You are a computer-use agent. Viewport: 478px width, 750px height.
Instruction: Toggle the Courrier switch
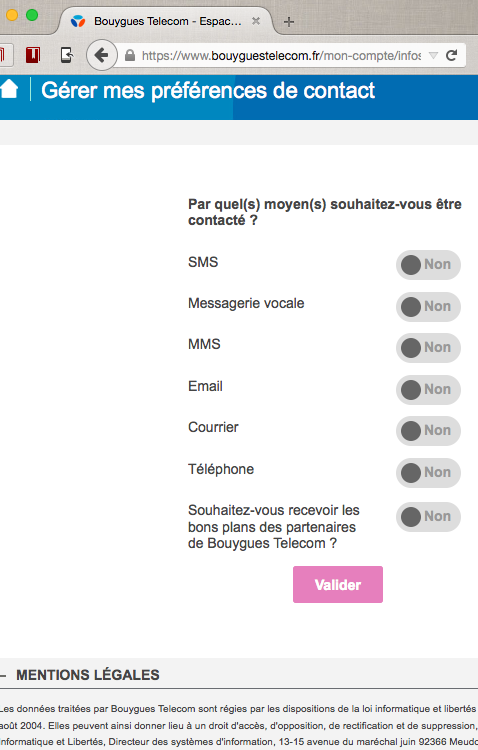[428, 431]
